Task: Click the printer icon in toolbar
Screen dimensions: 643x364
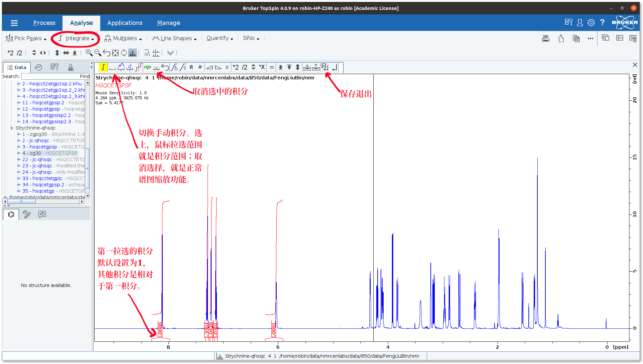Action: (545, 38)
